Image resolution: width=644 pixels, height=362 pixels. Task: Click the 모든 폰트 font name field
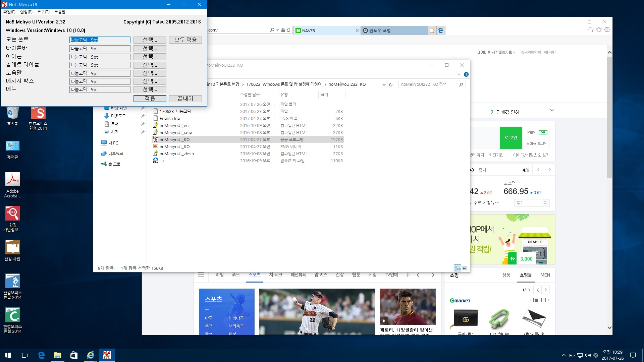[100, 40]
